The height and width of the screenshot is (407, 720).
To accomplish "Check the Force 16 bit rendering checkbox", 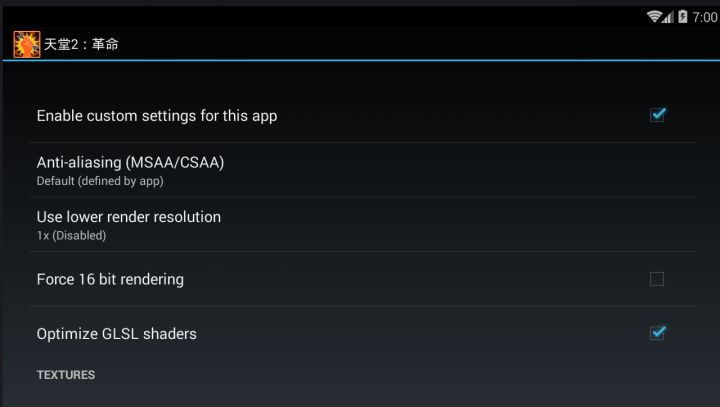I will pyautogui.click(x=657, y=279).
